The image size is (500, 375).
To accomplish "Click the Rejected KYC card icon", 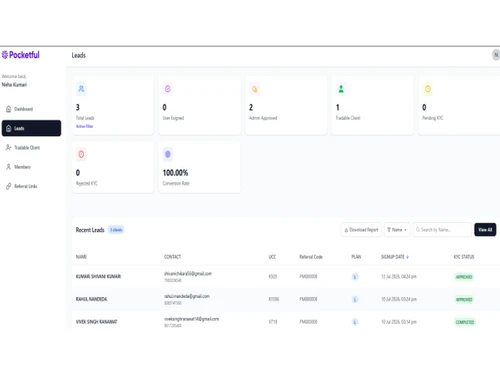I will [x=81, y=154].
